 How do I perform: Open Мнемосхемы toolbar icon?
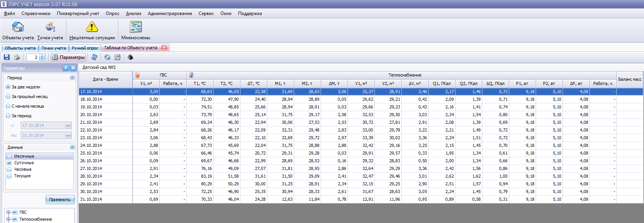[136, 30]
